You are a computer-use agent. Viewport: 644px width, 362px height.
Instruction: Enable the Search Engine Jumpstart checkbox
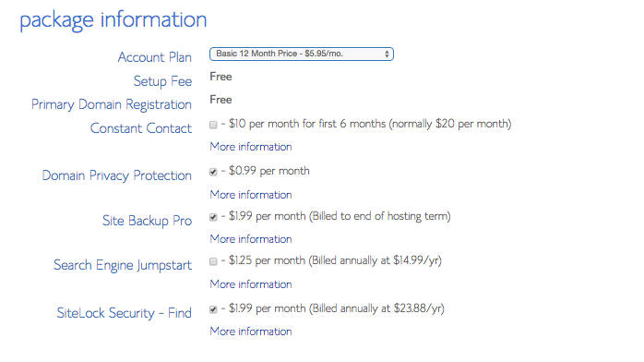[x=213, y=261]
